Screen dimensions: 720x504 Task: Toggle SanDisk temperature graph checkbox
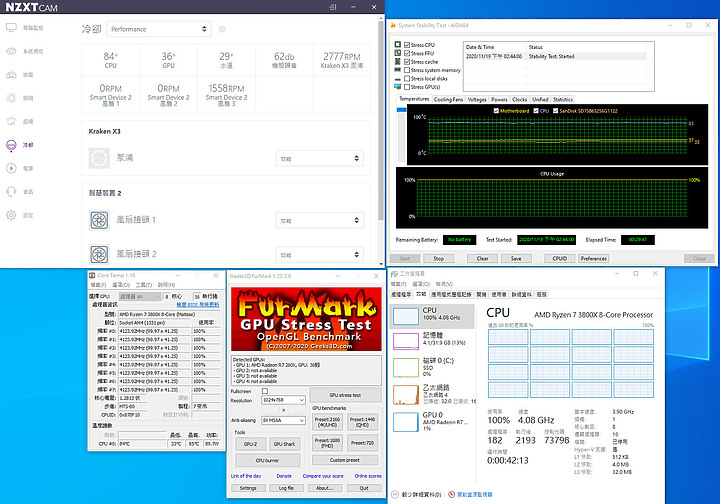tap(556, 111)
